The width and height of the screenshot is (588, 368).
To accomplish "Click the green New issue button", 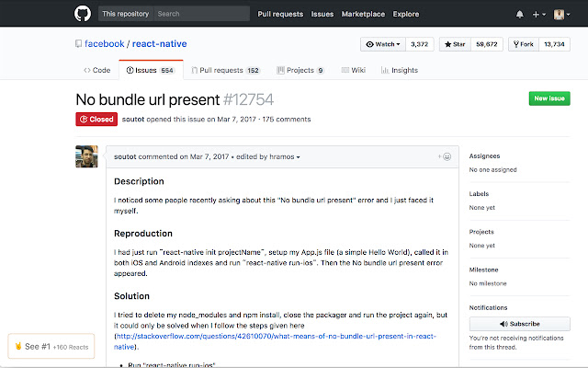I will pyautogui.click(x=549, y=98).
